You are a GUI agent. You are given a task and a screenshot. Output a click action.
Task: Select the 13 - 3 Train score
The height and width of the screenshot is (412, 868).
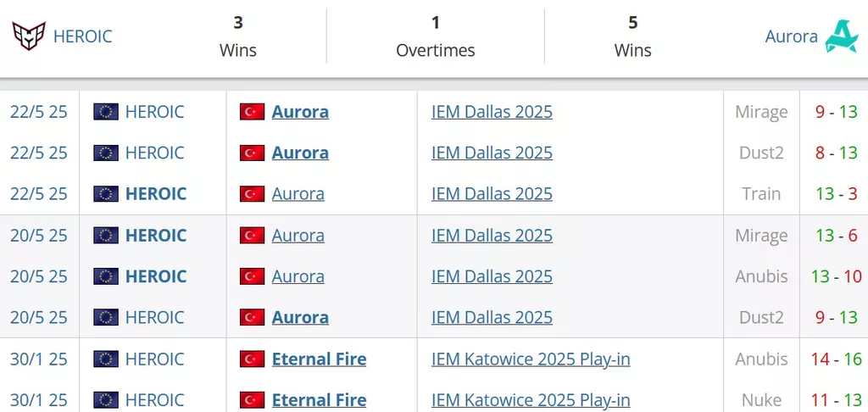836,194
